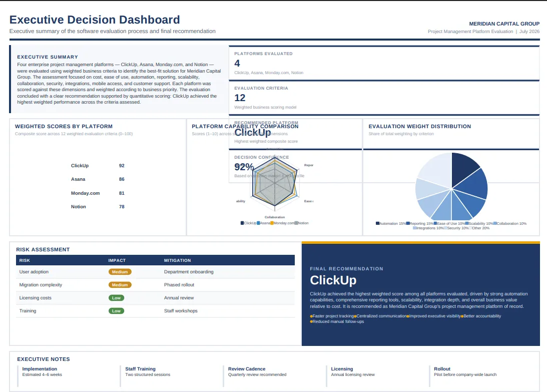Select the Automation 15% pie legend swatch
547x392 pixels.
pyautogui.click(x=377, y=223)
